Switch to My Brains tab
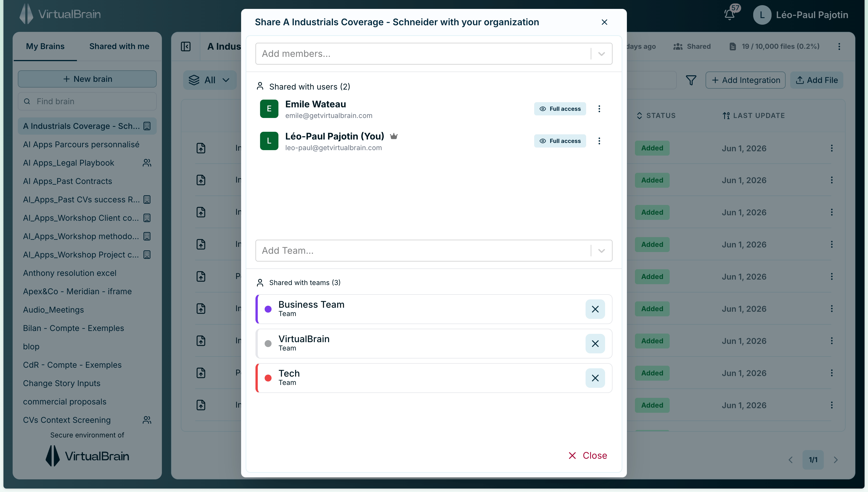This screenshot has width=868, height=492. click(x=45, y=46)
